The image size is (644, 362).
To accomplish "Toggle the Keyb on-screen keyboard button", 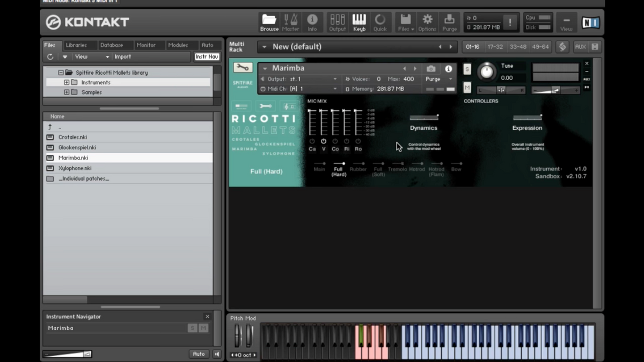I will [x=359, y=23].
